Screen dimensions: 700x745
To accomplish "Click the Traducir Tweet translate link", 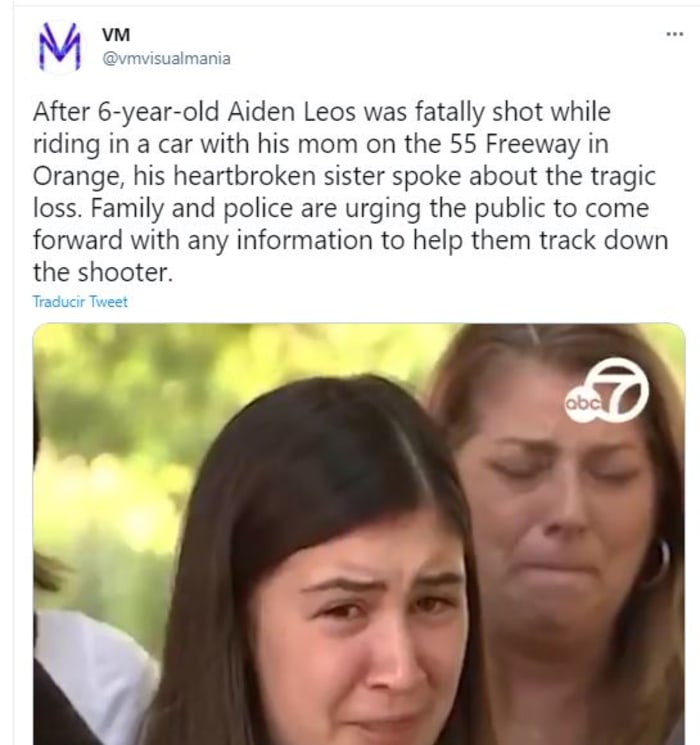I will (x=80, y=301).
